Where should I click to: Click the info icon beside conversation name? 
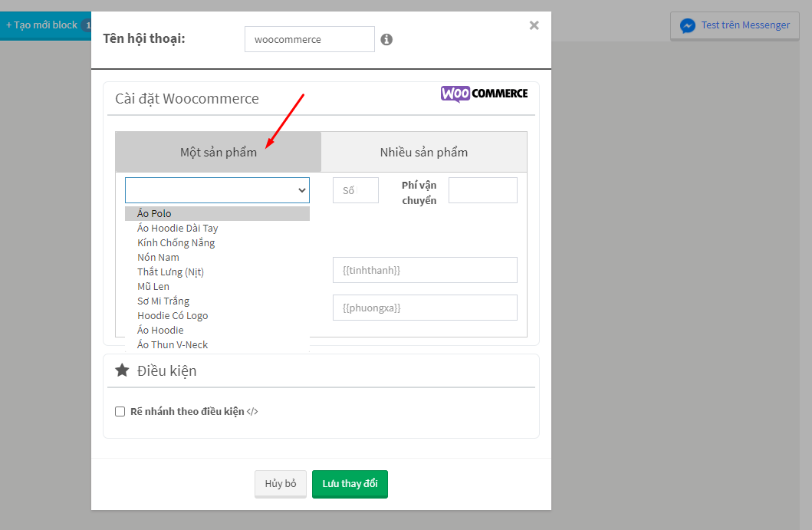[386, 39]
